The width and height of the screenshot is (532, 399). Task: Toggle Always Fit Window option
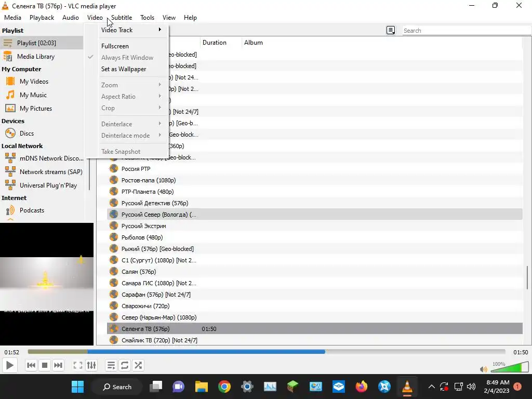(x=127, y=58)
